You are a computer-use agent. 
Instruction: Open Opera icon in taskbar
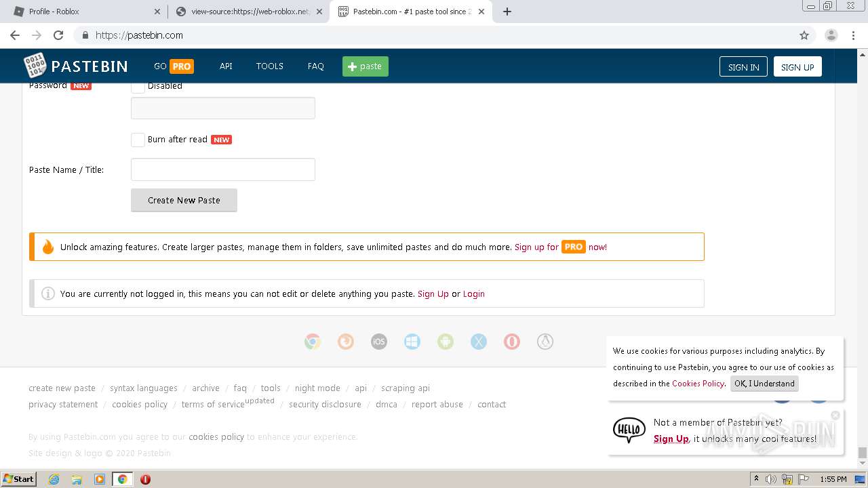coord(145,479)
